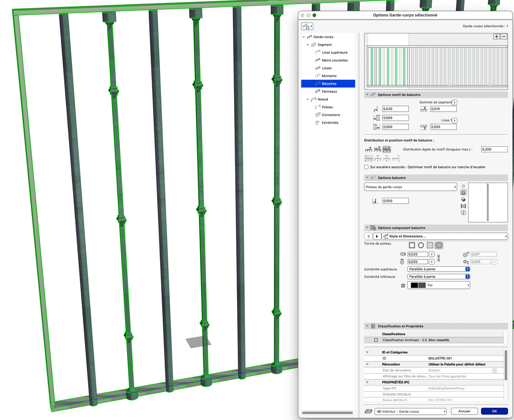Add a baluster with the plus button

click(497, 37)
